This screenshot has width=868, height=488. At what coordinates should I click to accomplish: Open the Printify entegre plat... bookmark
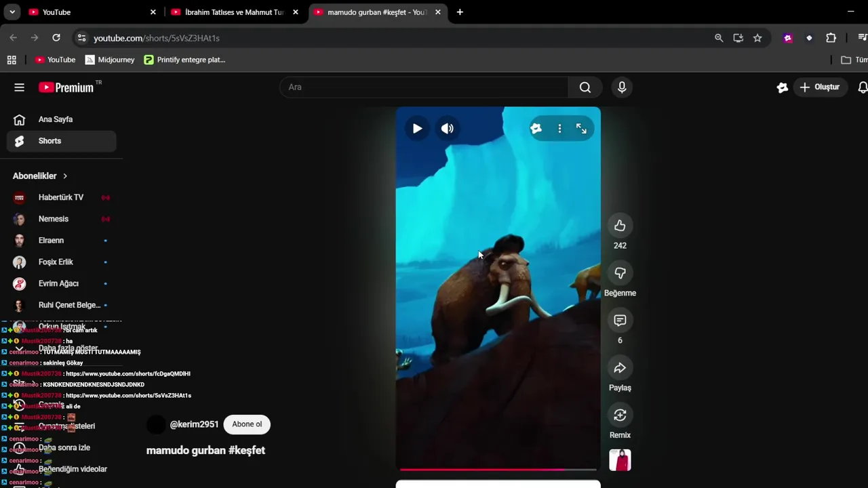point(184,60)
